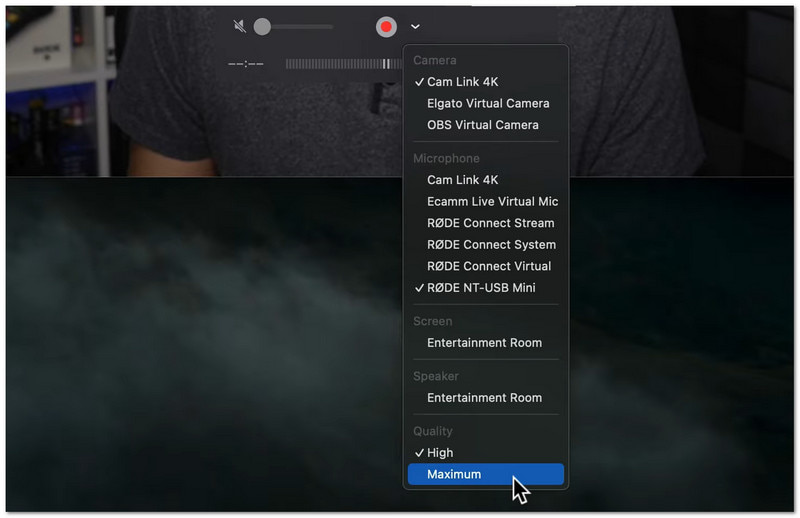800x518 pixels.
Task: Select Cam Link 4K under Camera
Action: coord(486,82)
